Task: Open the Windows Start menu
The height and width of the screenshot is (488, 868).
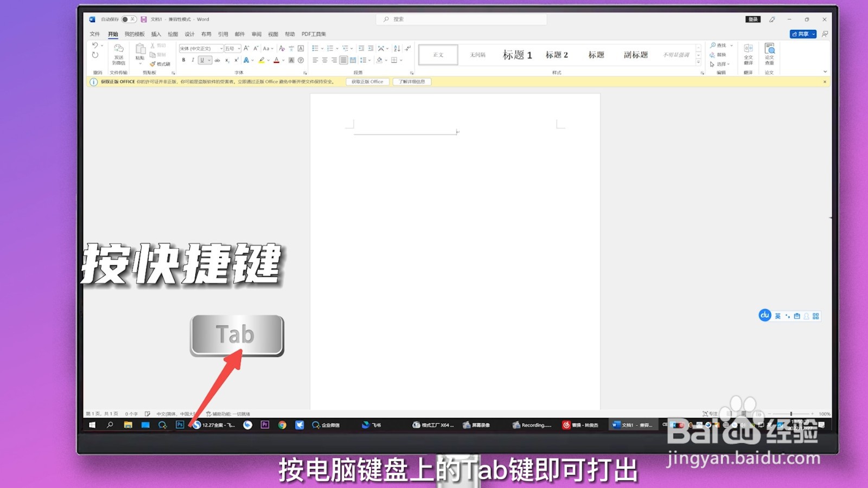Action: pyautogui.click(x=92, y=425)
